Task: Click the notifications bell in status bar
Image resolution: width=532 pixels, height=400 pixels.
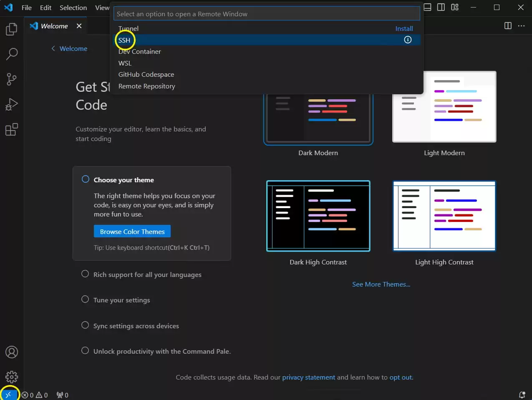Action: pyautogui.click(x=522, y=395)
